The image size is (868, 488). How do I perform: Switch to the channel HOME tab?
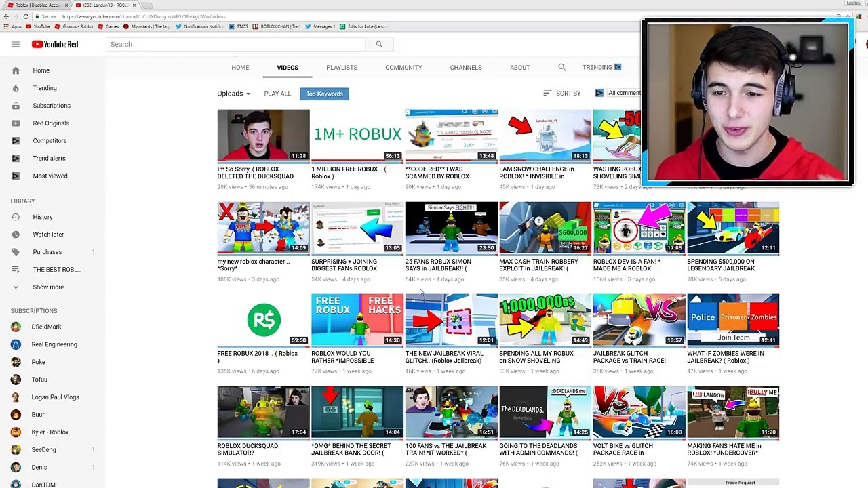[240, 68]
